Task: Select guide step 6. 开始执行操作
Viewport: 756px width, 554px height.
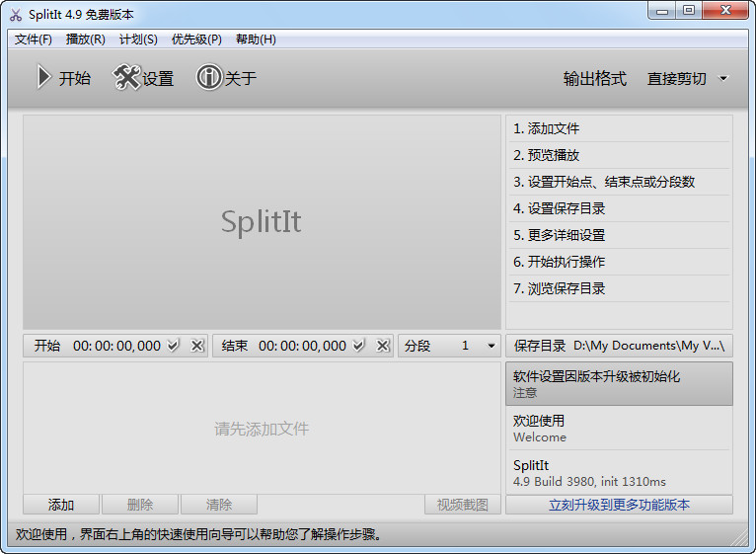Action: click(x=619, y=262)
